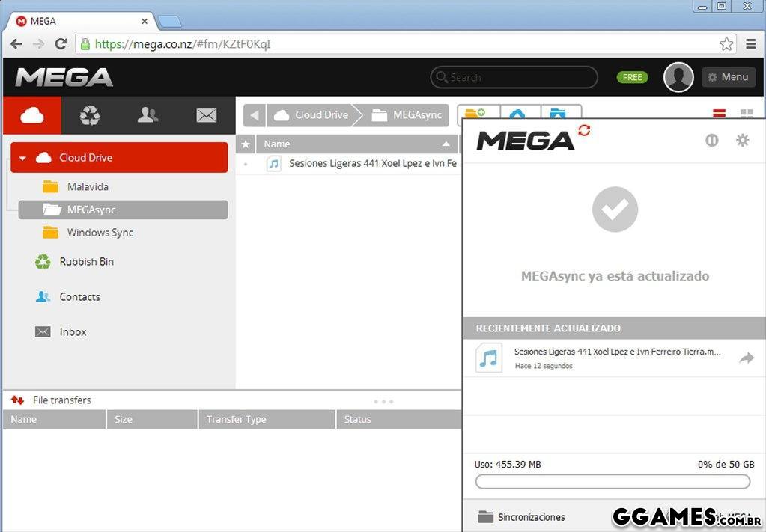Collapse the Cloud Drive tree
Screen dimensions: 766x532
(22, 158)
